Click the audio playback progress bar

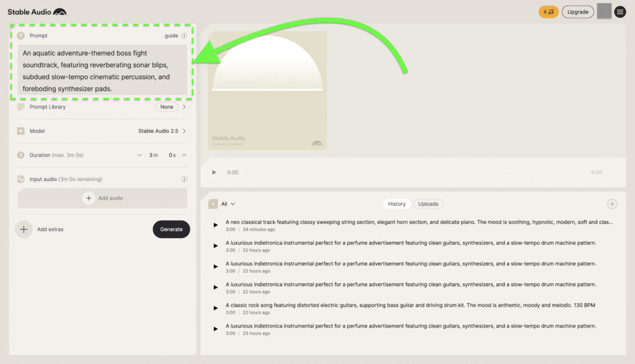pos(412,172)
